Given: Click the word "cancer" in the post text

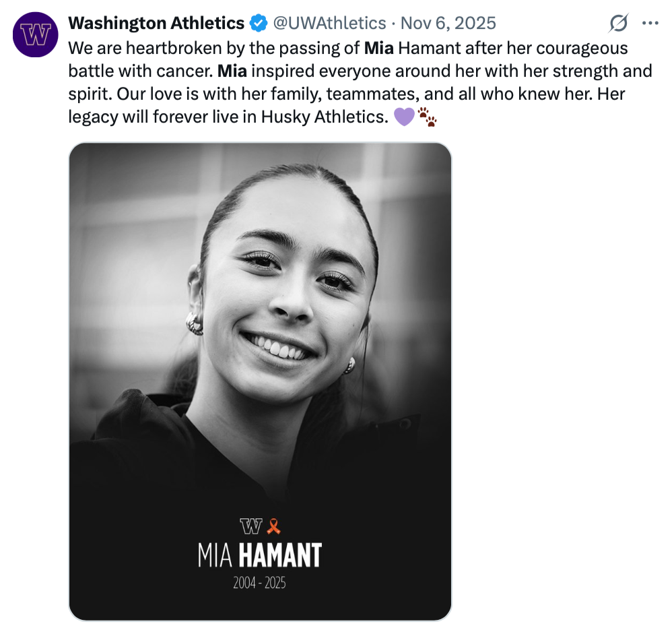Looking at the screenshot, I should point(185,71).
